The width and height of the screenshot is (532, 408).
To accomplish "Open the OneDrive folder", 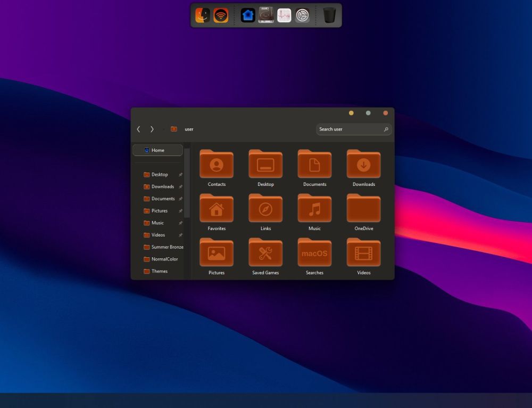I will [363, 208].
